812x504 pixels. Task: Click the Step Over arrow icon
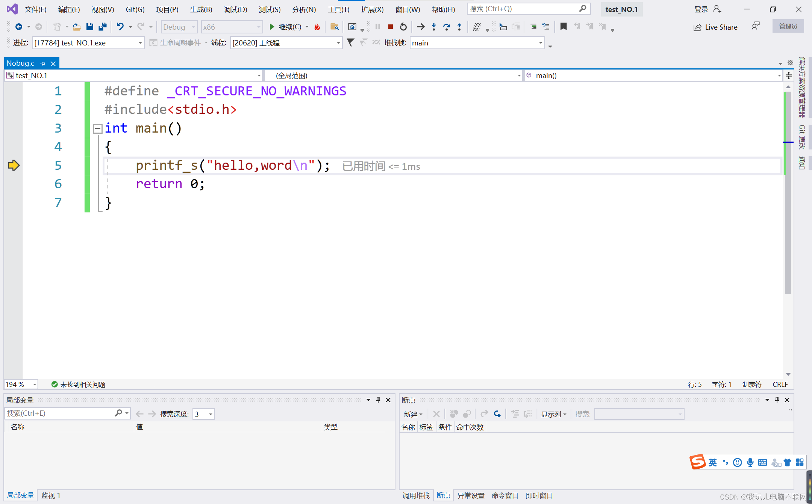pyautogui.click(x=447, y=27)
